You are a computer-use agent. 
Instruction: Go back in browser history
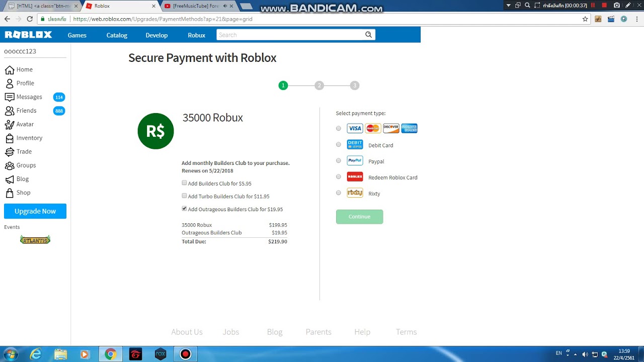click(7, 19)
